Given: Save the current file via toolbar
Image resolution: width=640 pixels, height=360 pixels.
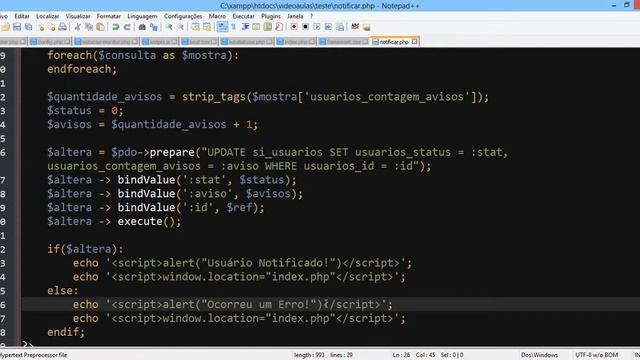Looking at the screenshot, I should coord(17,27).
